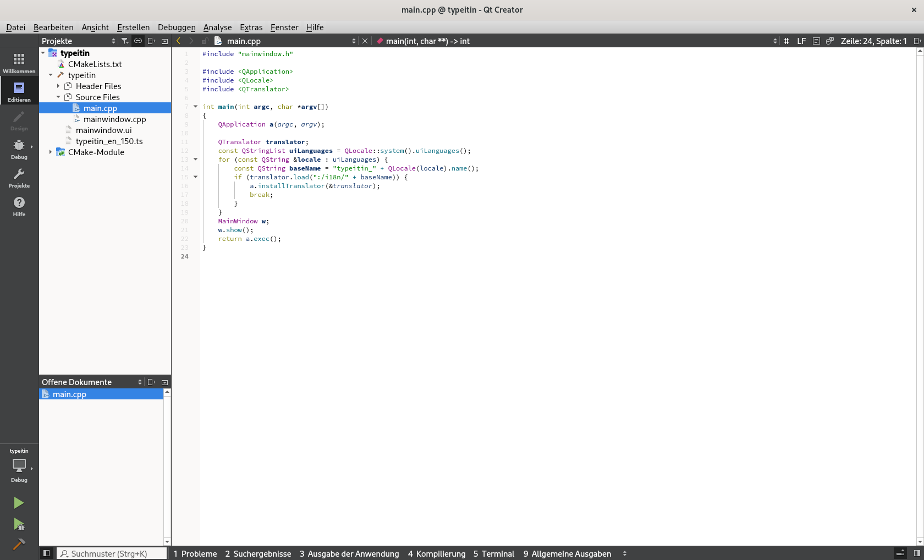Show 3 Ausgabe der Anwendung pane

coord(349,553)
